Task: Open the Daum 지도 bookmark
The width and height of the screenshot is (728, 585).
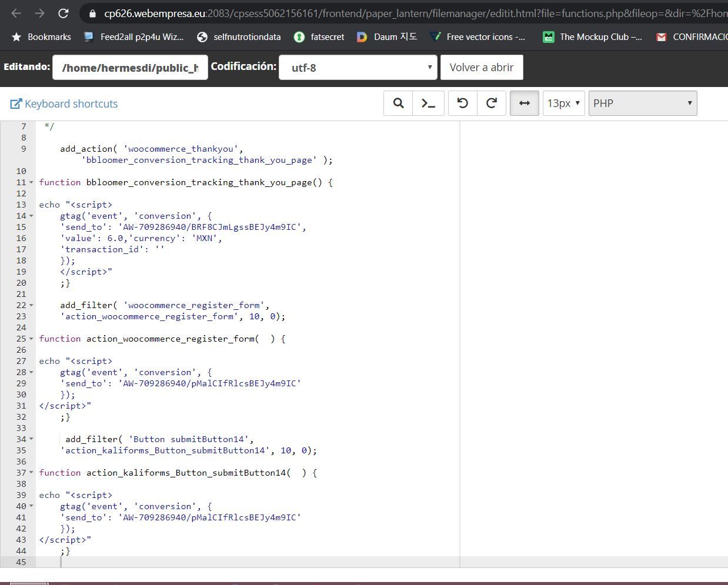Action: click(387, 36)
